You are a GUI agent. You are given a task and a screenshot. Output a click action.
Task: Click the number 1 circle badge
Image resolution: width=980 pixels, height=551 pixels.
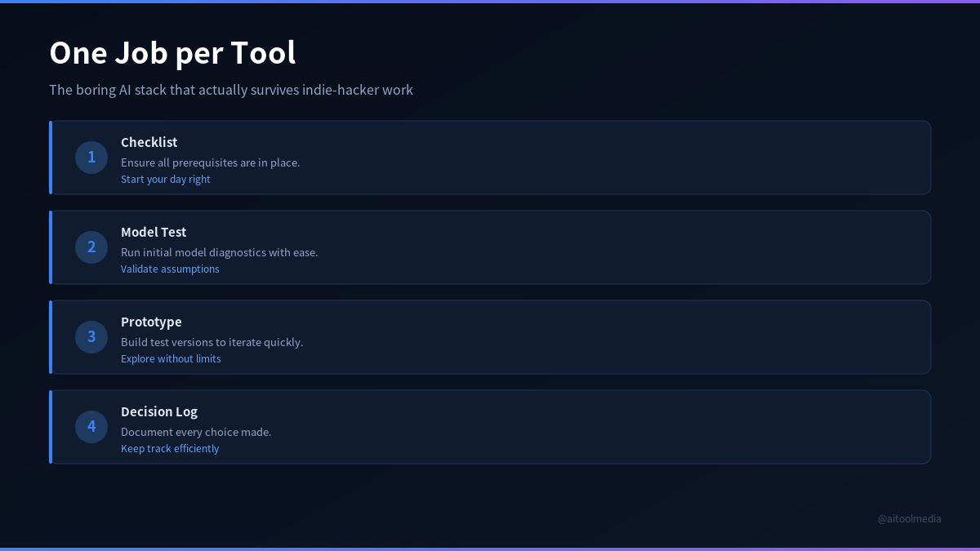[x=91, y=158]
